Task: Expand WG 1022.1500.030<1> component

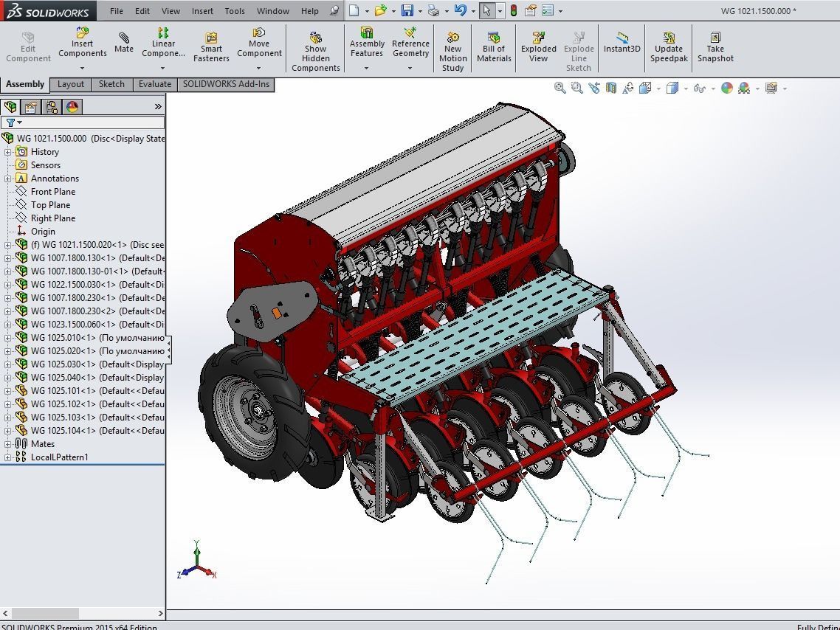Action: pyautogui.click(x=7, y=285)
